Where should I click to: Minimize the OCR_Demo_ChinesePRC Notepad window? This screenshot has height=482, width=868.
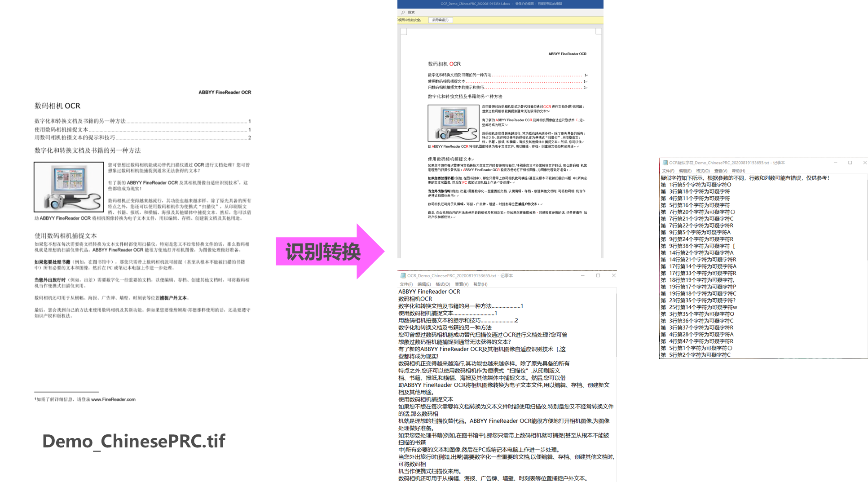click(582, 275)
